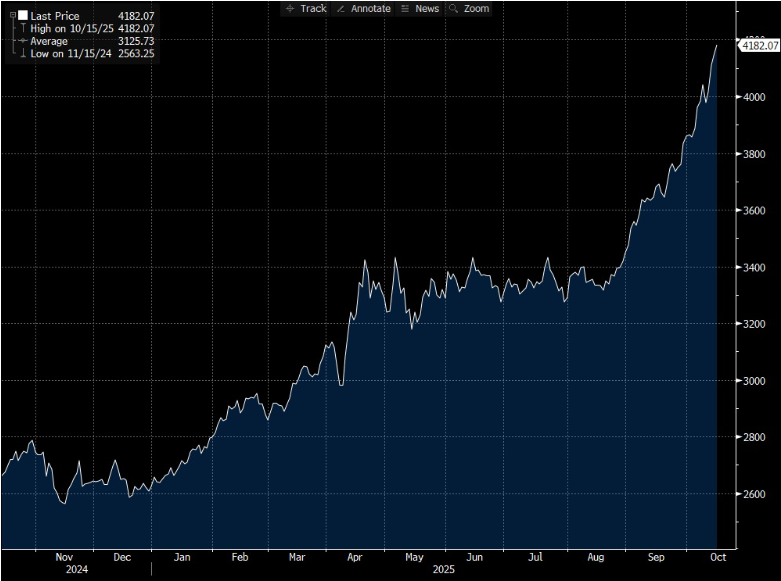Click the Annotate pencil icon
Screen dimensions: 781x581
(x=340, y=8)
